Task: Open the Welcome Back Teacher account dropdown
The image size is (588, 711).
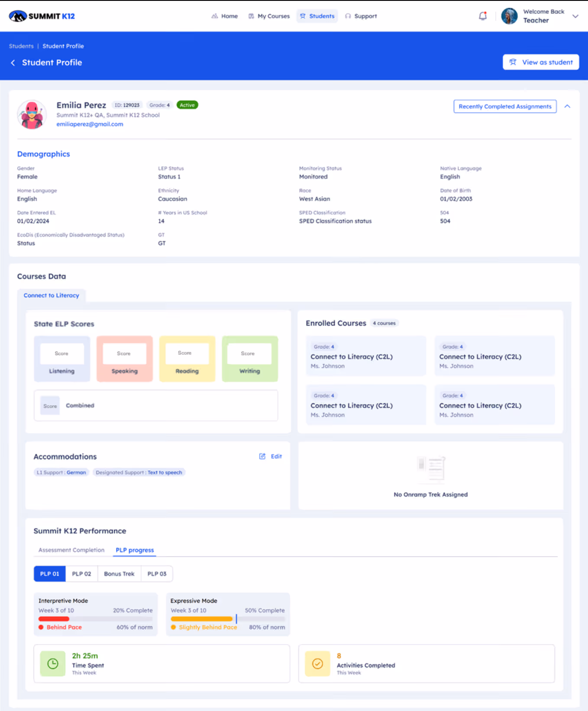Action: 575,16
